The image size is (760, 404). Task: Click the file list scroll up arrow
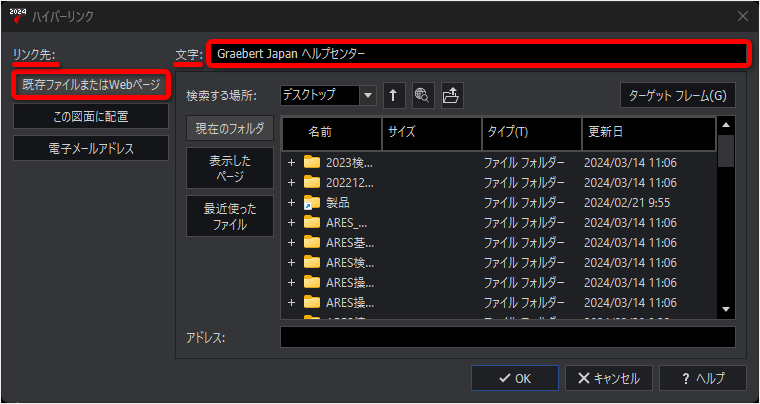726,125
